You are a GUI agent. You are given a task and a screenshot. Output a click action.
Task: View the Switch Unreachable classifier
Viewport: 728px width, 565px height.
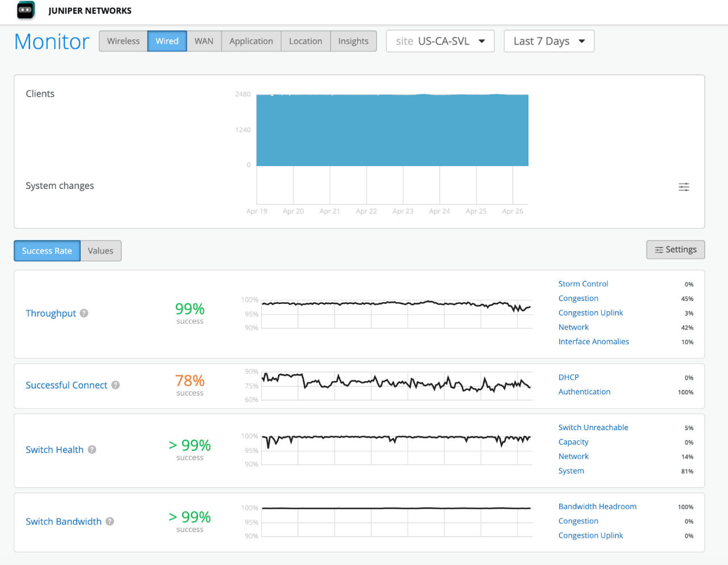click(x=593, y=427)
